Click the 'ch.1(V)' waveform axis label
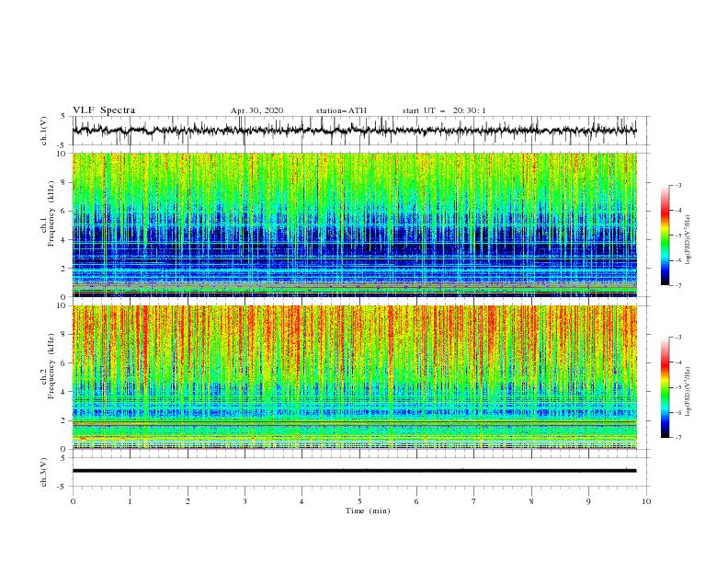Viewport: 728px width, 563px height. [44, 131]
